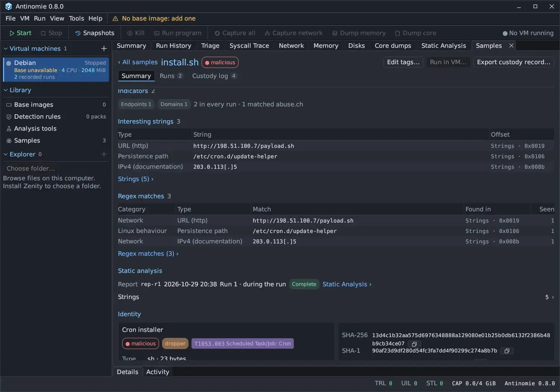Click the Antinomie app logo icon

tap(8, 6)
